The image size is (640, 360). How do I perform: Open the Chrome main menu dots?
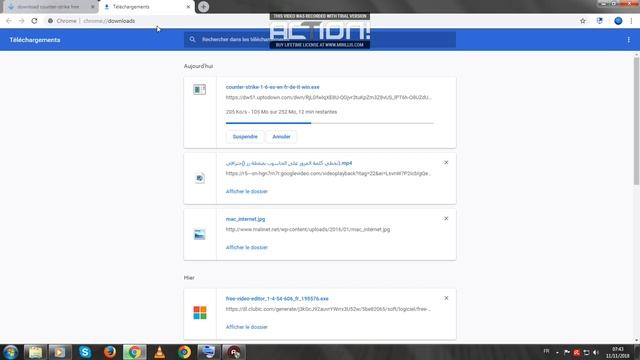pos(631,21)
